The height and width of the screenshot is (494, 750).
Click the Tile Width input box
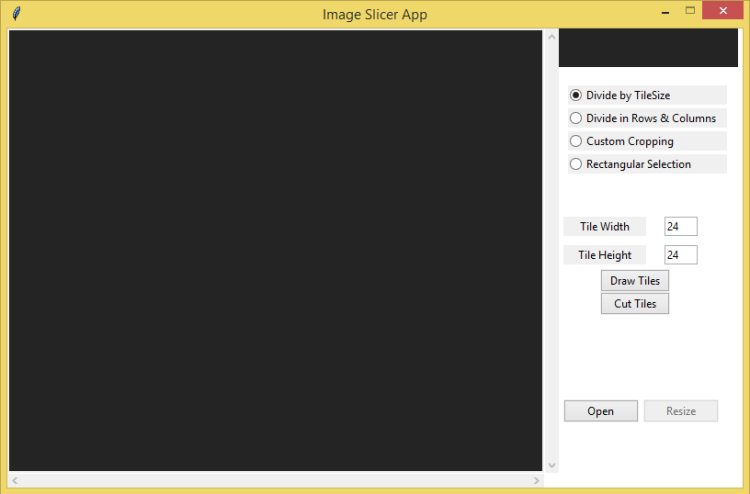pos(680,227)
